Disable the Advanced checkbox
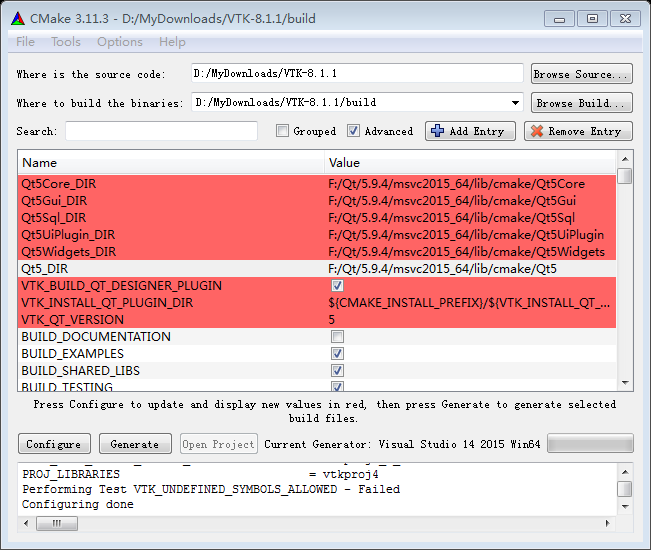This screenshot has width=651, height=550. tap(353, 131)
